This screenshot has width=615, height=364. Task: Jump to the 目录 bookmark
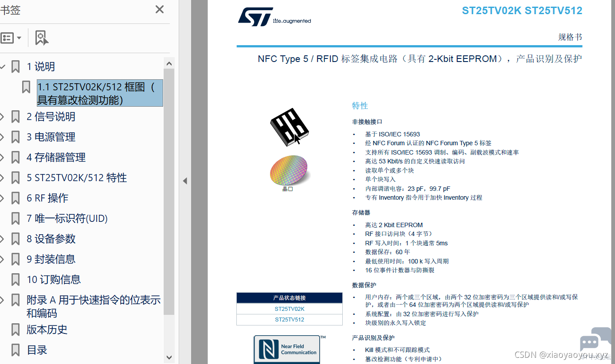(x=37, y=350)
